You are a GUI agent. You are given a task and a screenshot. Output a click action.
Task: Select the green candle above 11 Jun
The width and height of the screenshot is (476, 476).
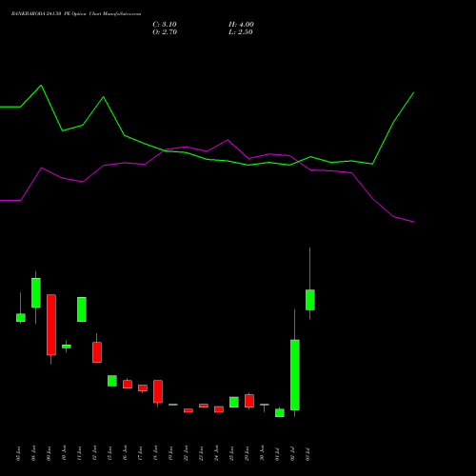[x=82, y=309]
